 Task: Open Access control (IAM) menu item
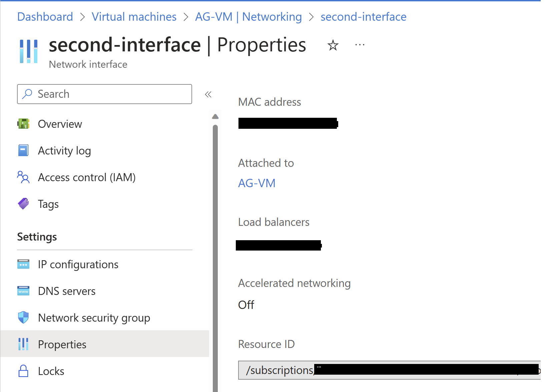(x=105, y=177)
